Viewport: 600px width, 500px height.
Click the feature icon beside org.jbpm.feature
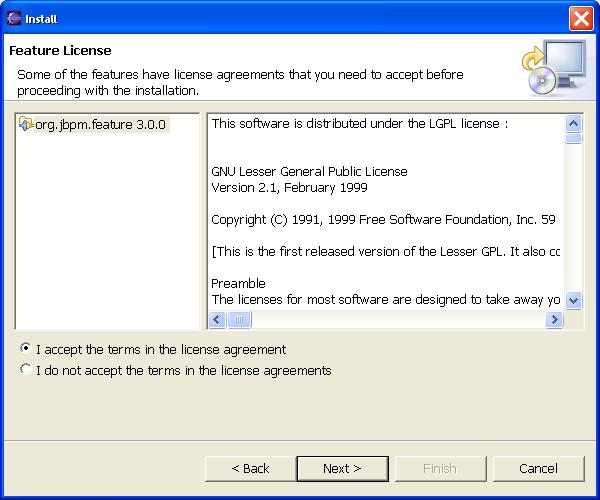(26, 124)
